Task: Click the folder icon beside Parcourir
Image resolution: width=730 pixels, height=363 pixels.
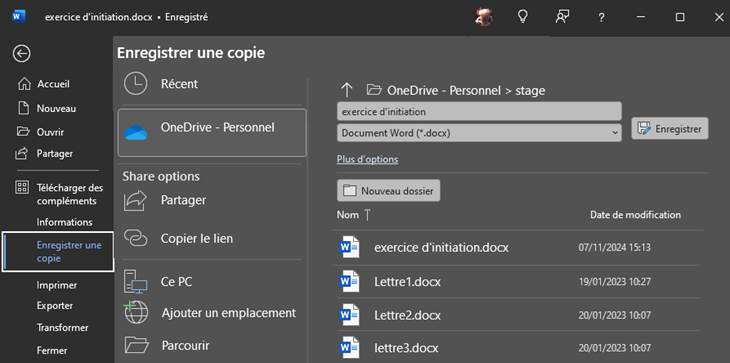Action: pyautogui.click(x=136, y=345)
